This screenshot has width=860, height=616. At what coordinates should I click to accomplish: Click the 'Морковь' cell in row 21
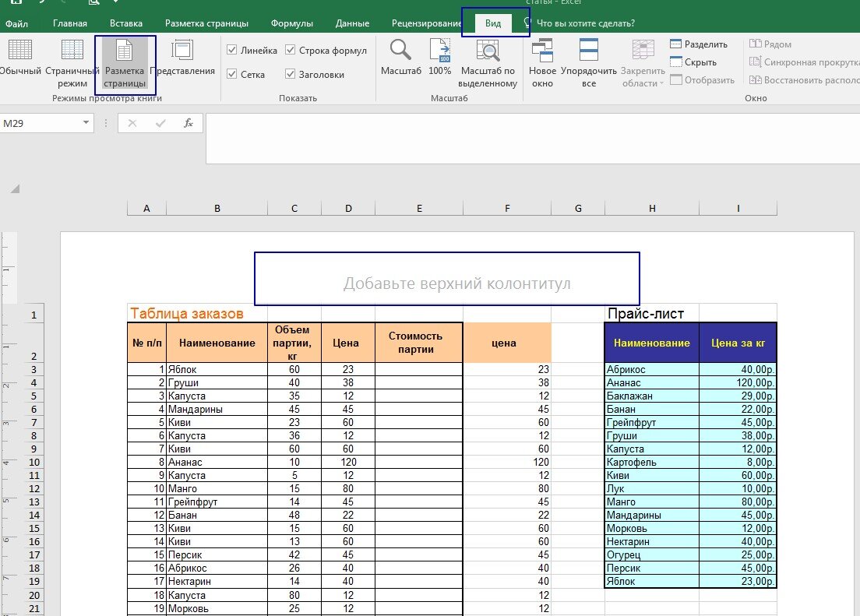(217, 608)
